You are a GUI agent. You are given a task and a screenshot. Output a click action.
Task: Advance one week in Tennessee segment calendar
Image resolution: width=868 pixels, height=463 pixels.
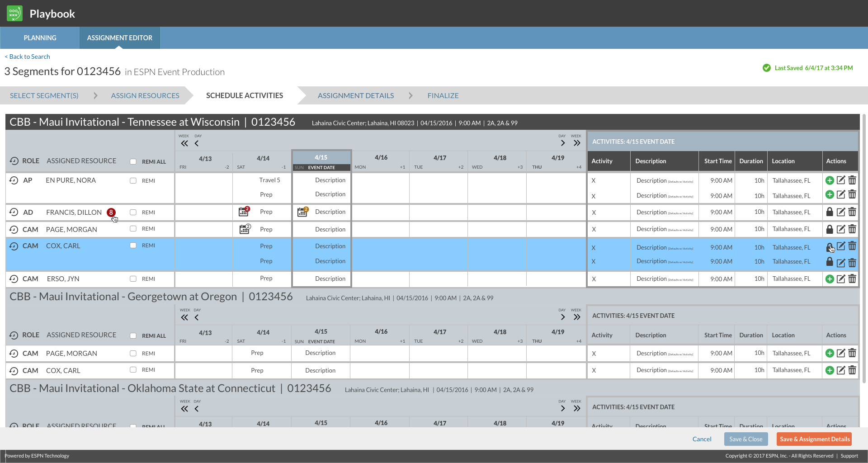coord(577,143)
